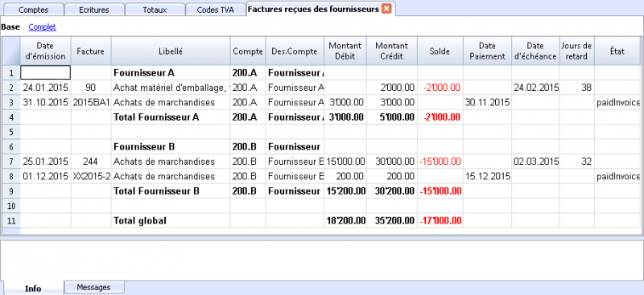Click the bold 'Fournisseur A' label in row 1
The image size is (644, 295).
144,73
